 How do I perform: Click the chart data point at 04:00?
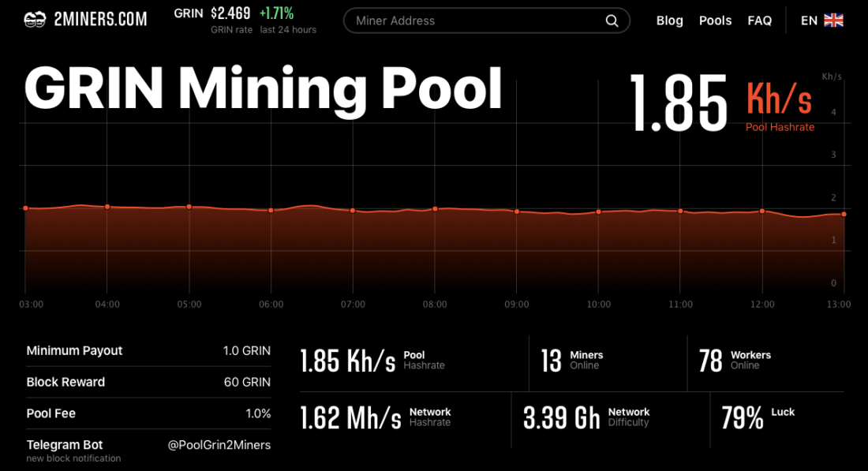[x=107, y=207]
